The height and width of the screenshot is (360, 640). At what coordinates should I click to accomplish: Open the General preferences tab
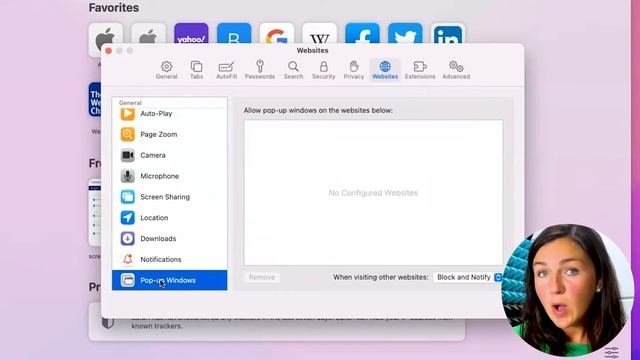[x=167, y=70]
